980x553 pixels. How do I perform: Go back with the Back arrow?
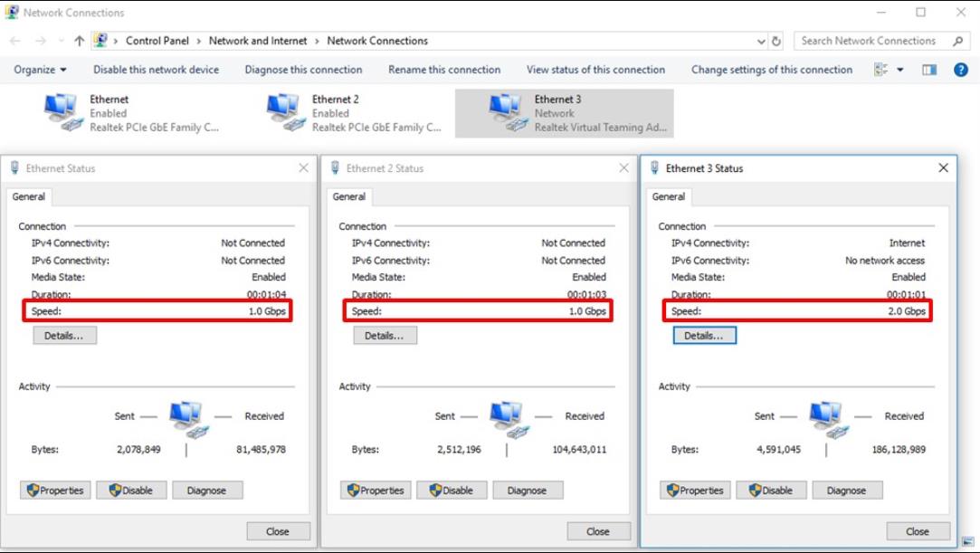pyautogui.click(x=15, y=41)
